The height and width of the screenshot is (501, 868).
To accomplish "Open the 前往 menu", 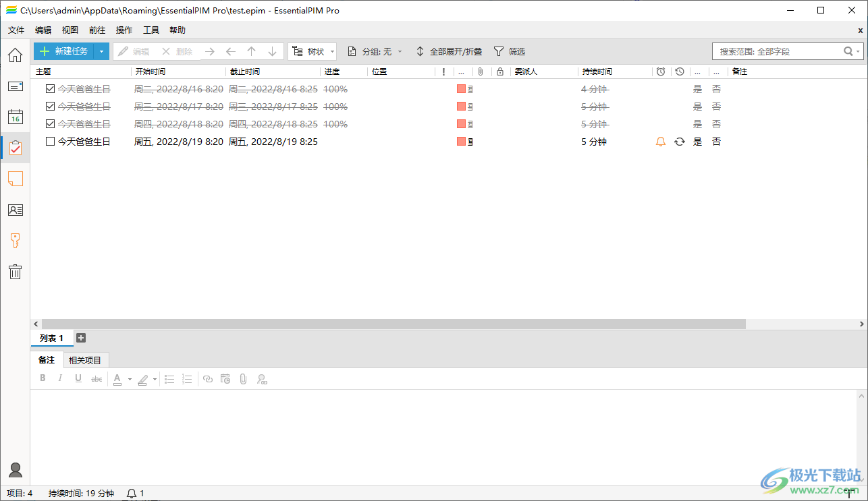I will click(97, 30).
